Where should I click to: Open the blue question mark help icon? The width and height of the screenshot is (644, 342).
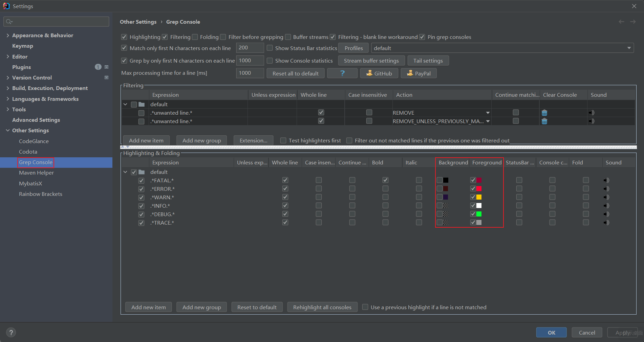pyautogui.click(x=342, y=73)
